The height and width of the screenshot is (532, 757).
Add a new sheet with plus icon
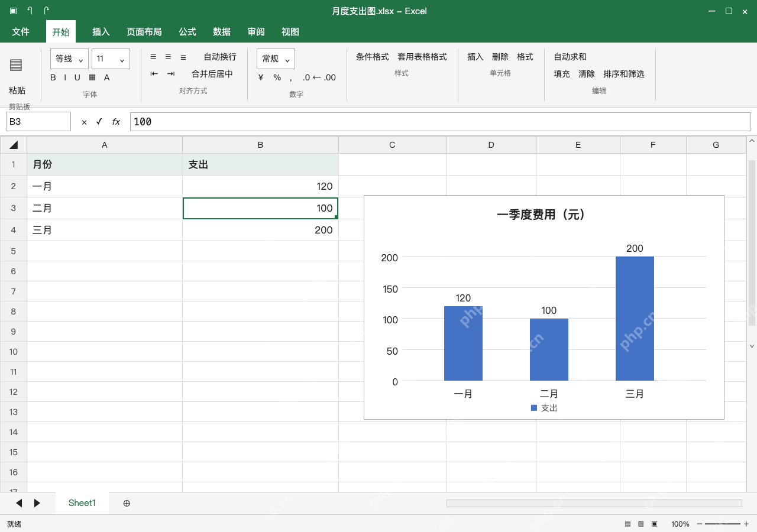(127, 503)
